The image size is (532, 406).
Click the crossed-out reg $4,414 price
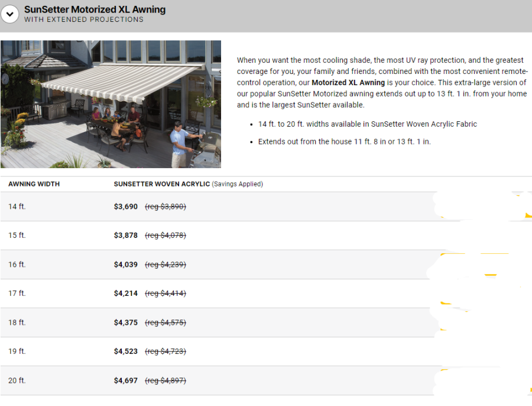[166, 294]
